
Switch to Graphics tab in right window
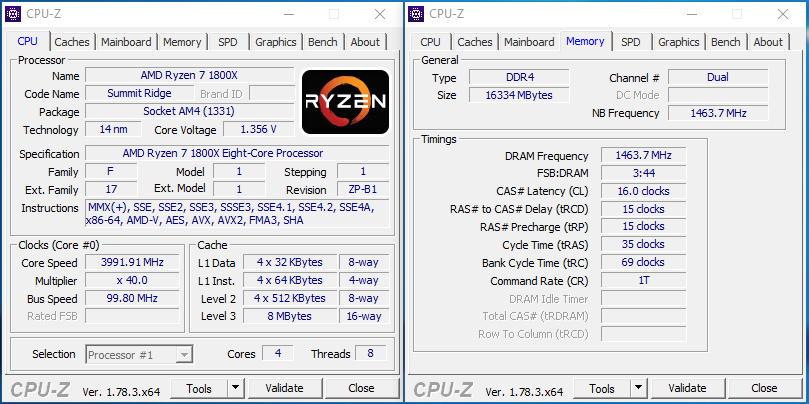678,42
